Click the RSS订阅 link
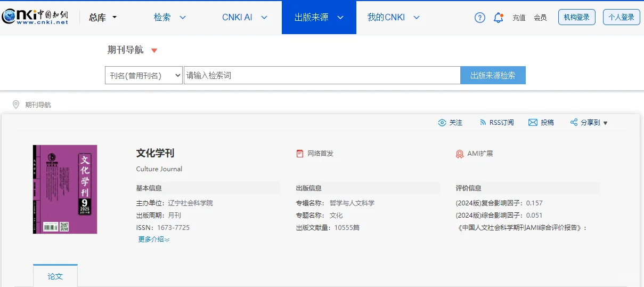644x287 pixels. pyautogui.click(x=502, y=123)
